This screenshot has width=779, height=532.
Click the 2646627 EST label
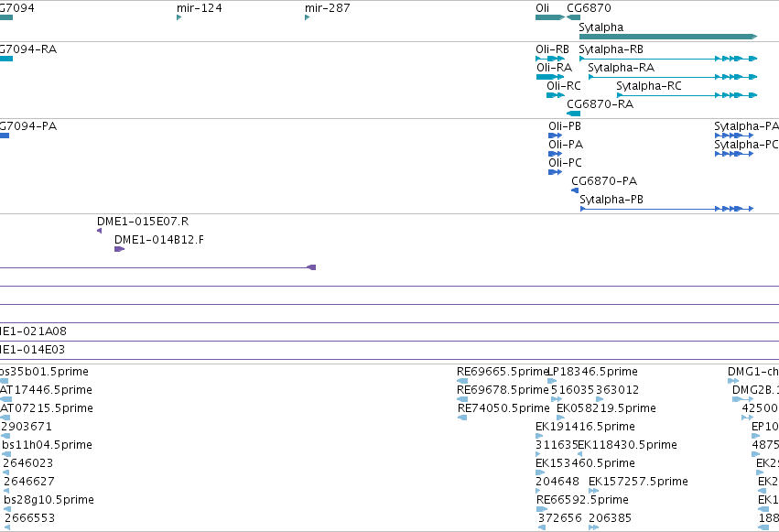28,482
